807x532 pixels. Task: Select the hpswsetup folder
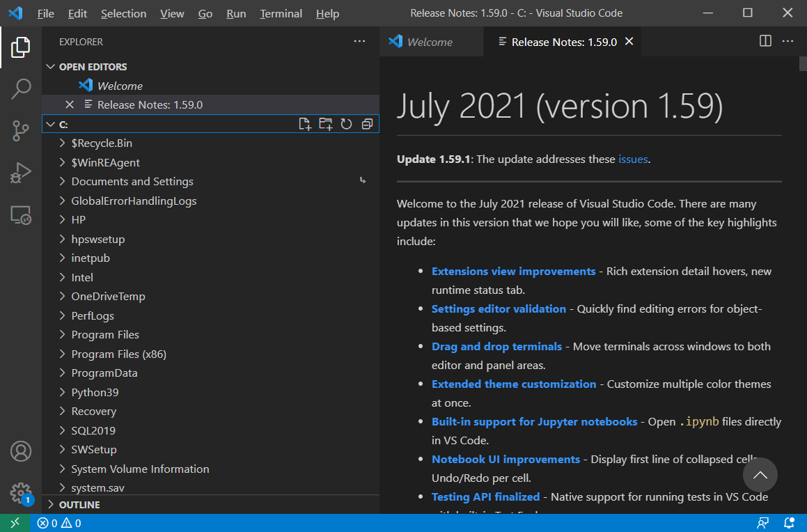(x=210, y=240)
